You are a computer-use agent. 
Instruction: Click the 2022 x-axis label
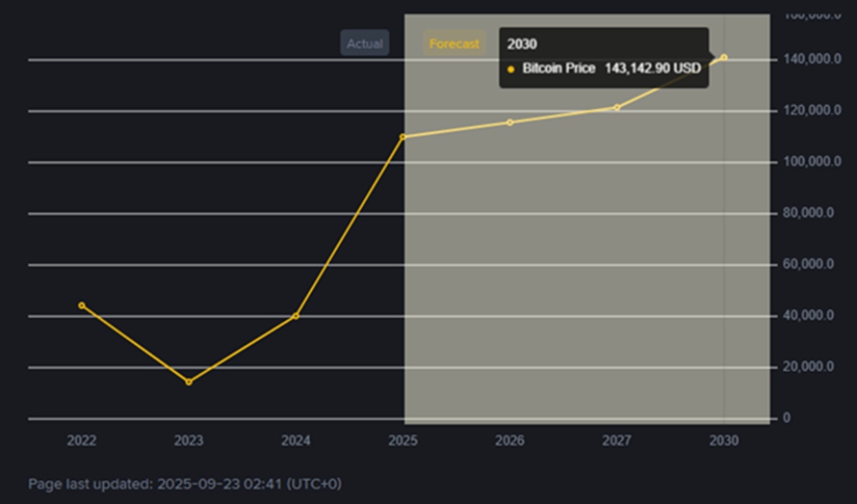click(x=81, y=441)
